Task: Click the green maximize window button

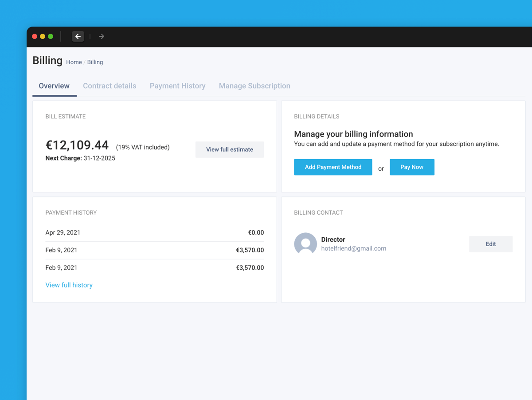Action: 51,36
